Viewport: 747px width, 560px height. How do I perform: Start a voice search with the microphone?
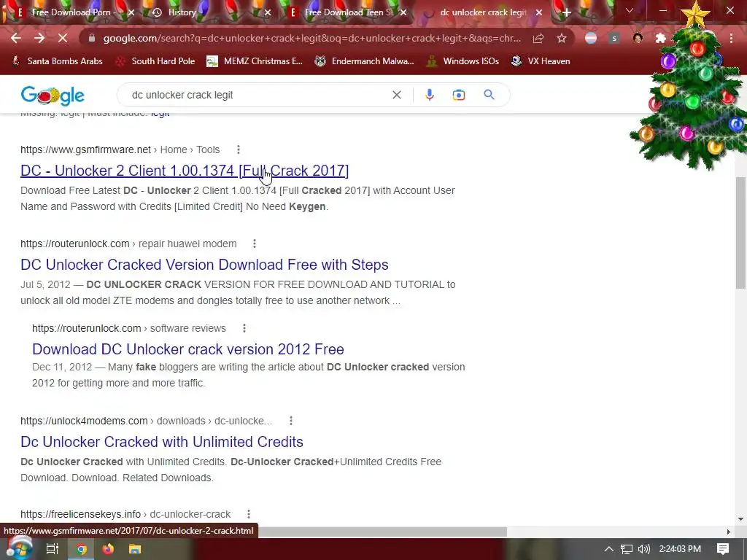pyautogui.click(x=429, y=95)
